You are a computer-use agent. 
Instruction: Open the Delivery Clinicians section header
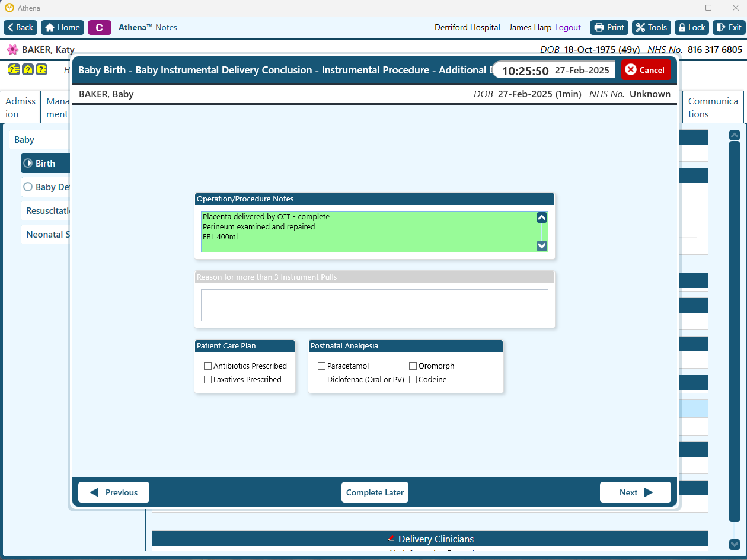point(430,539)
